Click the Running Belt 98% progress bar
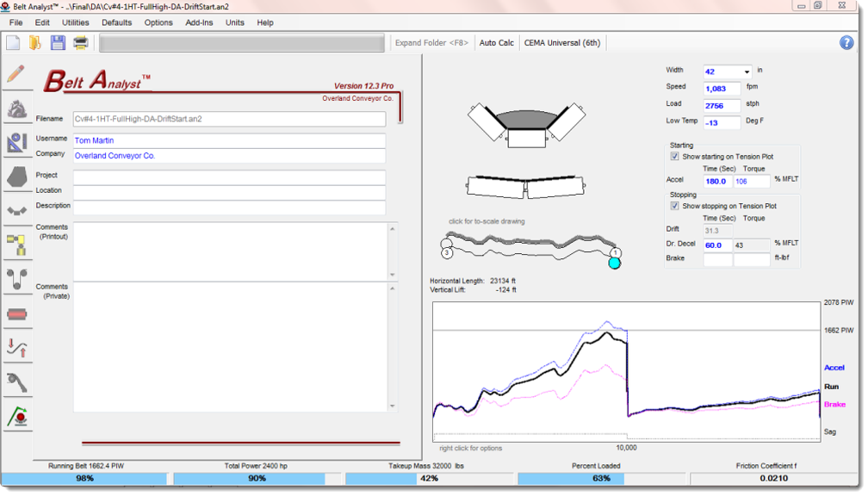Viewport: 868px width, 496px height. tap(84, 478)
